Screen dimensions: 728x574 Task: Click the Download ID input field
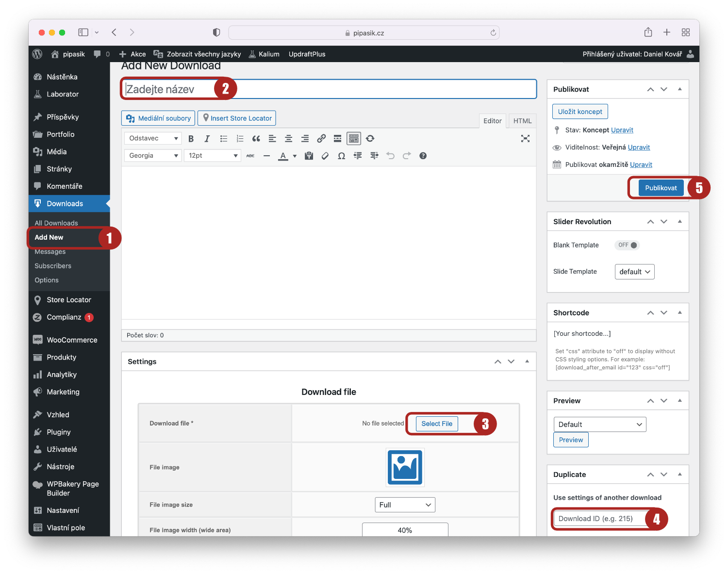click(600, 519)
